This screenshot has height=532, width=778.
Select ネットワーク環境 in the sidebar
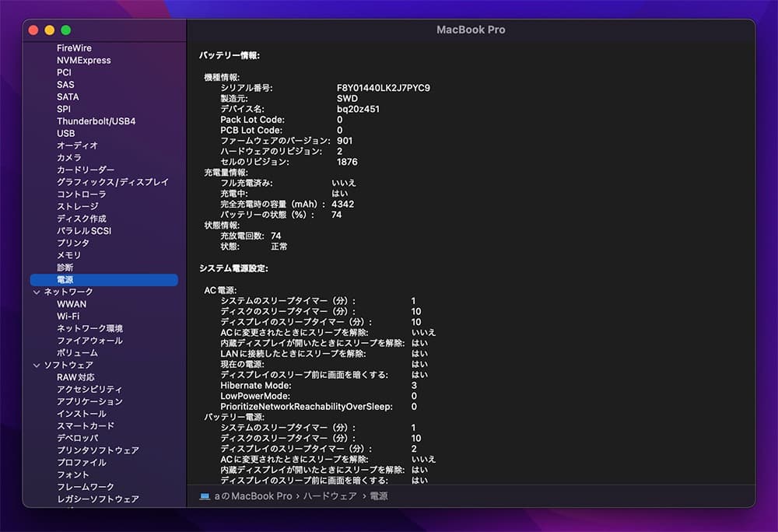point(89,328)
